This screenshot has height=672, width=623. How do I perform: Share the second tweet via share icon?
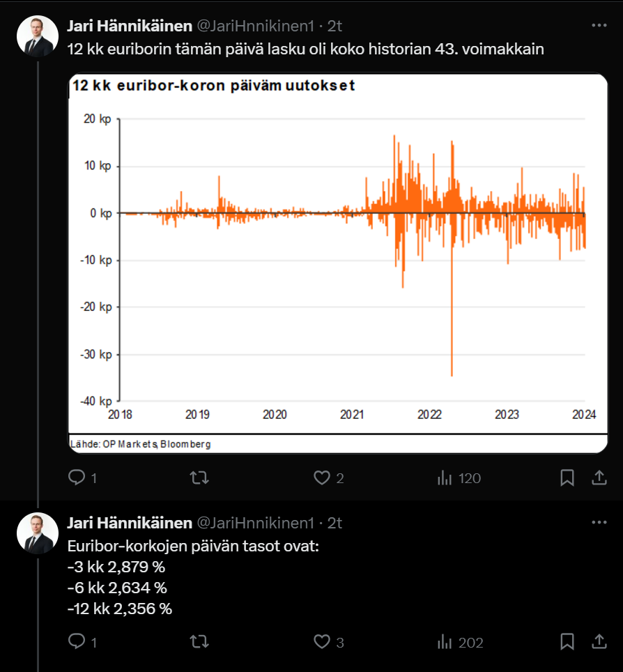pos(599,641)
